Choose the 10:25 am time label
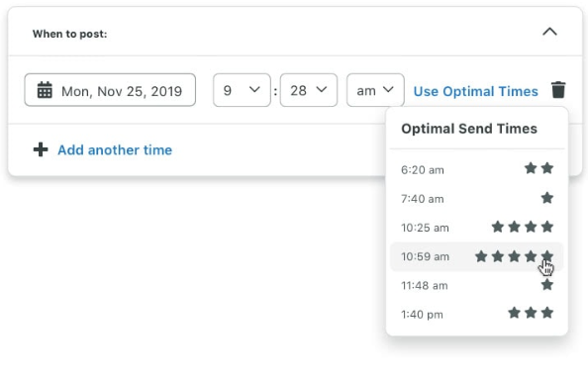The image size is (588, 382). (425, 228)
